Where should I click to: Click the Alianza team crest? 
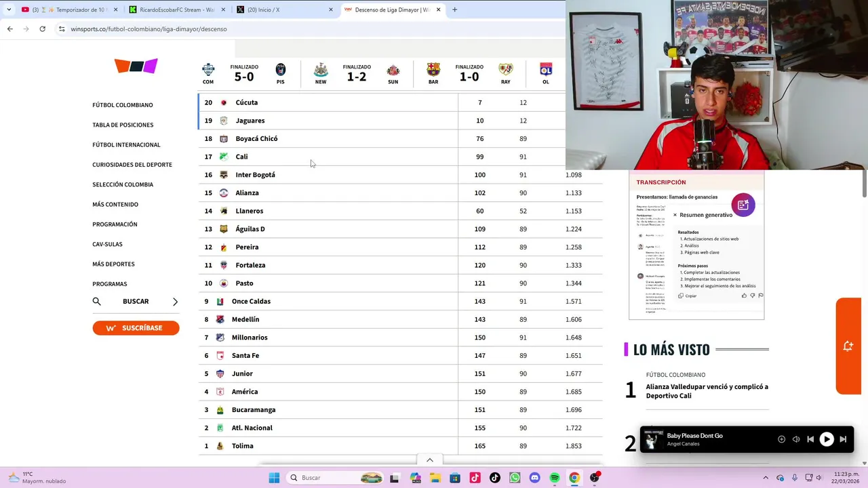224,193
